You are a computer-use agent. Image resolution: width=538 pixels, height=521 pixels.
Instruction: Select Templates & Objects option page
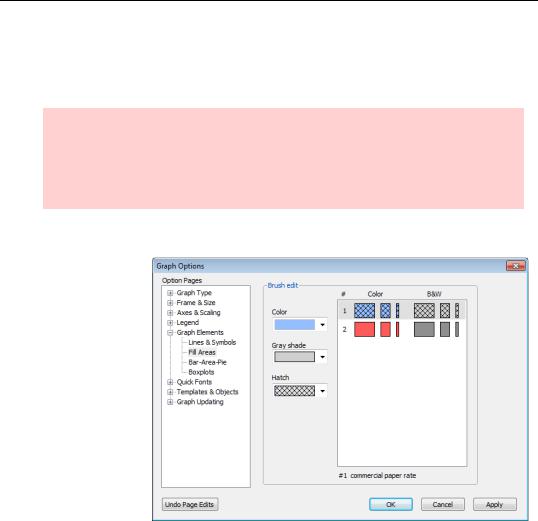[207, 392]
